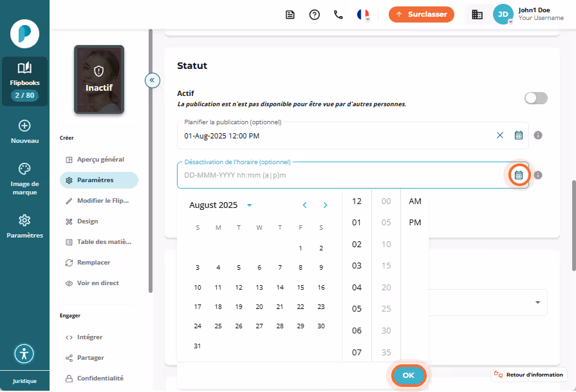
Task: Collapse the side panel with double chevron
Action: tap(152, 80)
